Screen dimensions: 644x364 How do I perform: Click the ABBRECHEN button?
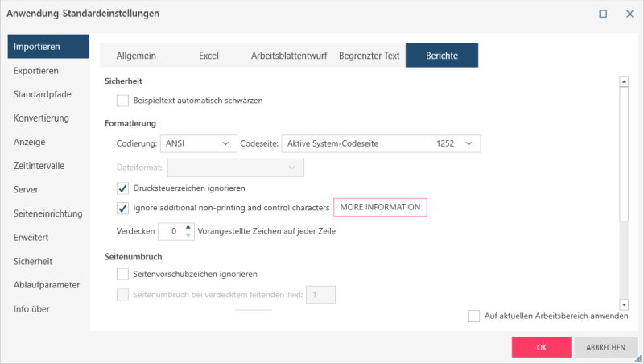click(x=605, y=347)
